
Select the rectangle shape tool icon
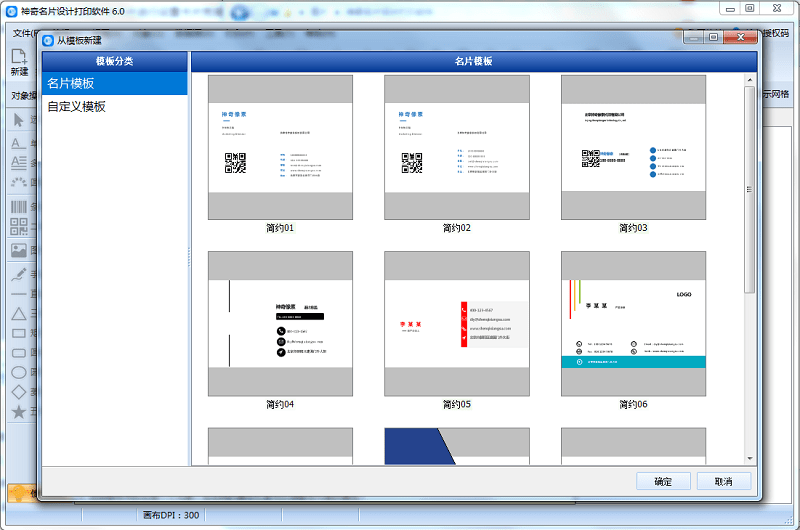19,333
